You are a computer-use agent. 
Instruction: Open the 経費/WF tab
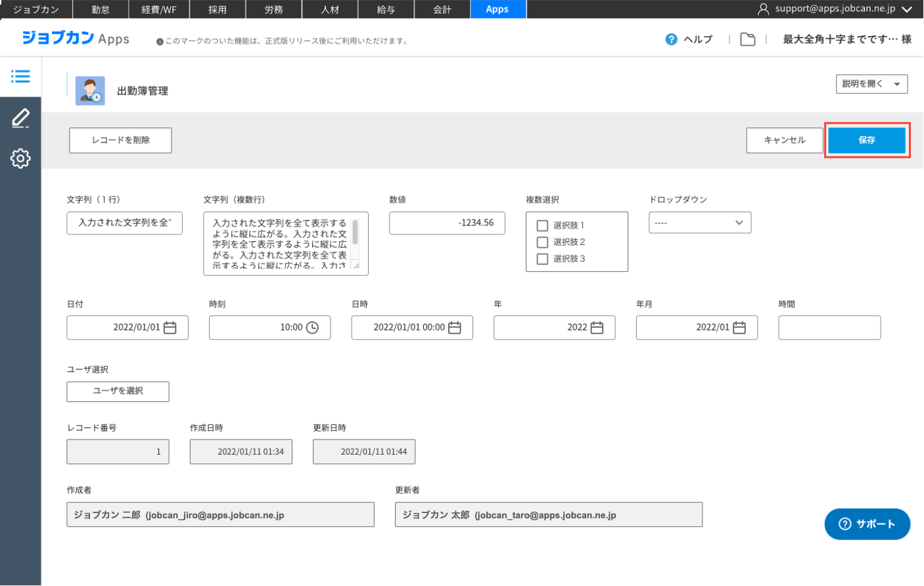click(x=159, y=9)
